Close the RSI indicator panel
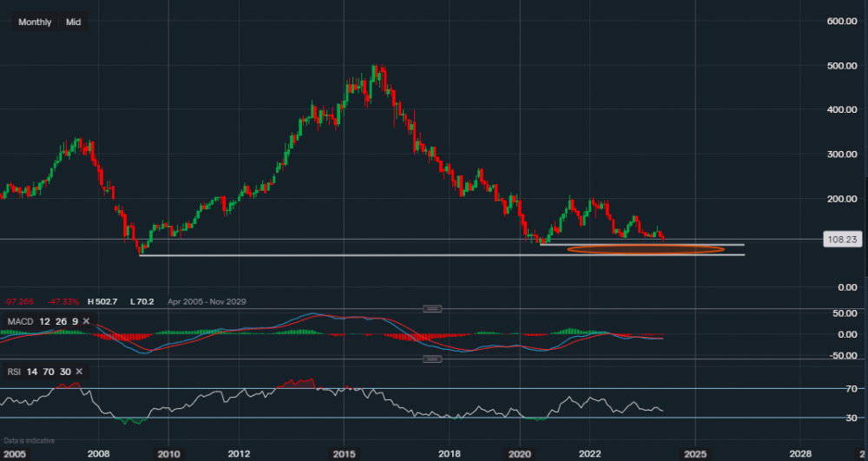868x461 pixels. [79, 372]
